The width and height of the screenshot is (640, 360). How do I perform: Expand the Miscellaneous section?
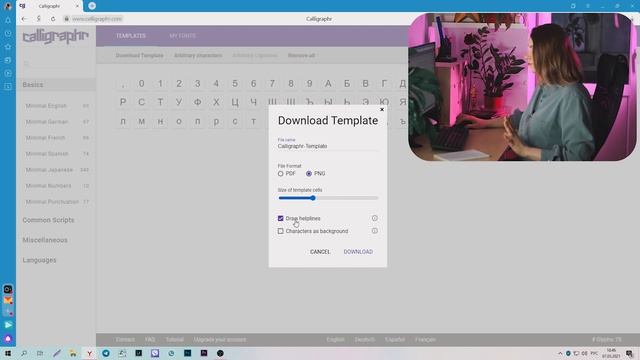tap(45, 240)
